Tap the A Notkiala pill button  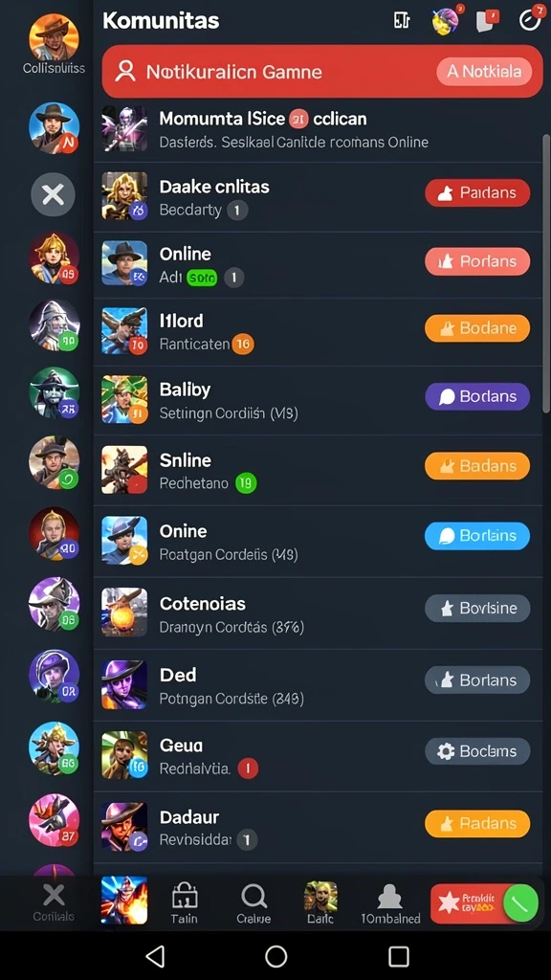pyautogui.click(x=484, y=72)
